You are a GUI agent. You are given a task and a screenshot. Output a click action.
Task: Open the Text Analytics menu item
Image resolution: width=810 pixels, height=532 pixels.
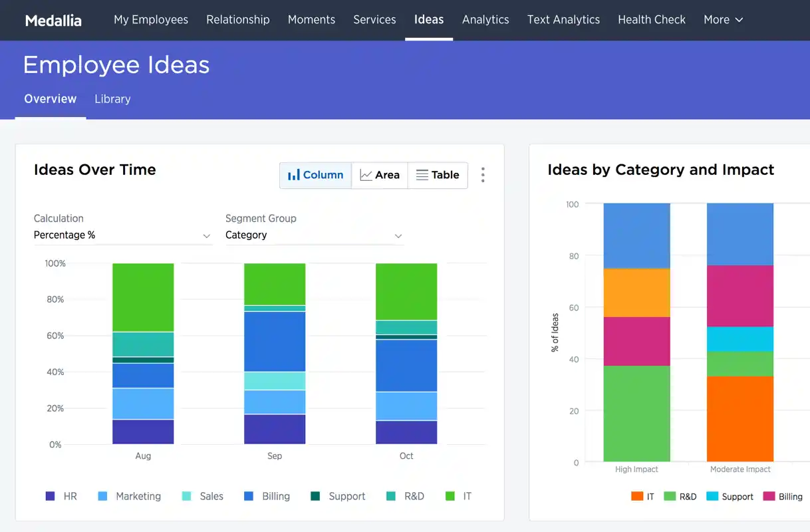pyautogui.click(x=563, y=20)
